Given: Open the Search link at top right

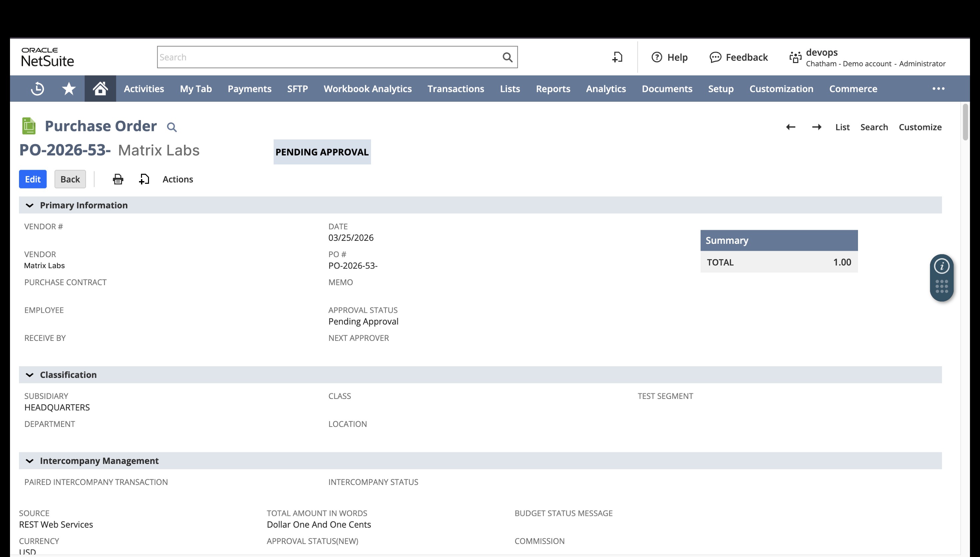Looking at the screenshot, I should [874, 127].
